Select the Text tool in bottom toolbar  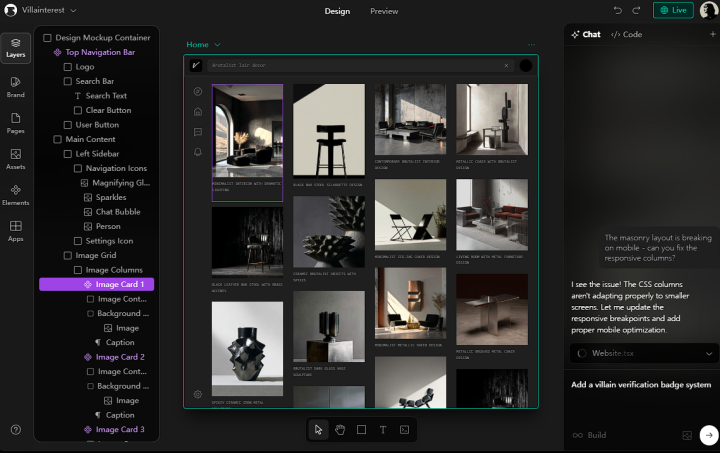pos(382,430)
